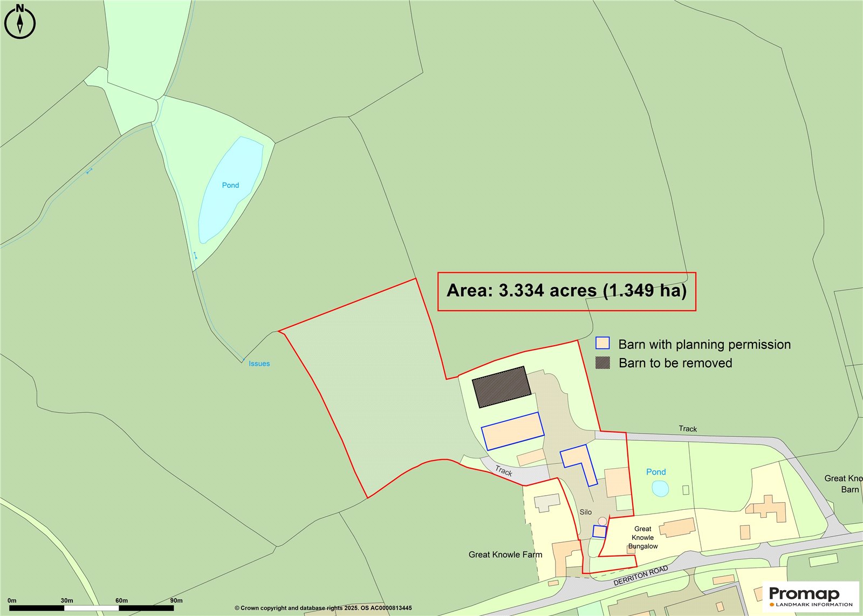Screen dimensions: 863x616
Task: Select the large rectangular blue-outlined barn
Action: (x=512, y=431)
